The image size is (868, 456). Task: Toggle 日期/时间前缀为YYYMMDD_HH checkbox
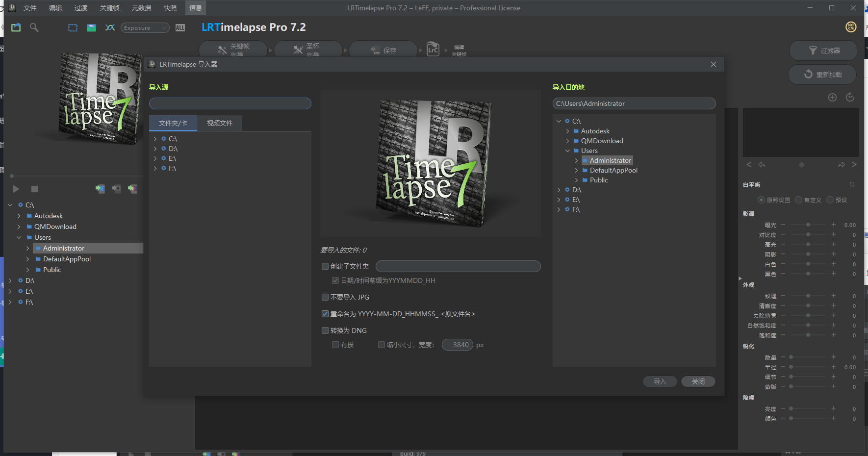(335, 280)
